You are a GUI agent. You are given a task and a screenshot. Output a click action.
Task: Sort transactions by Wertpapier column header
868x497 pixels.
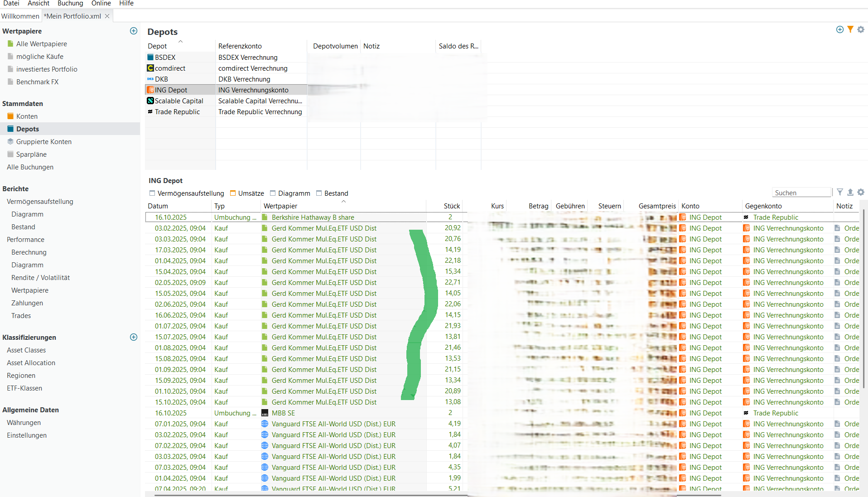tap(280, 206)
